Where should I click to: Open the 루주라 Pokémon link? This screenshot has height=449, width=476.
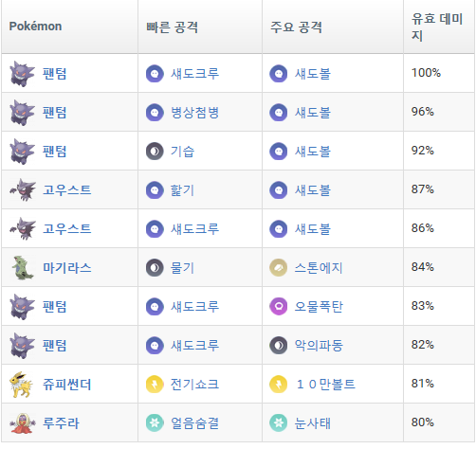click(x=61, y=423)
